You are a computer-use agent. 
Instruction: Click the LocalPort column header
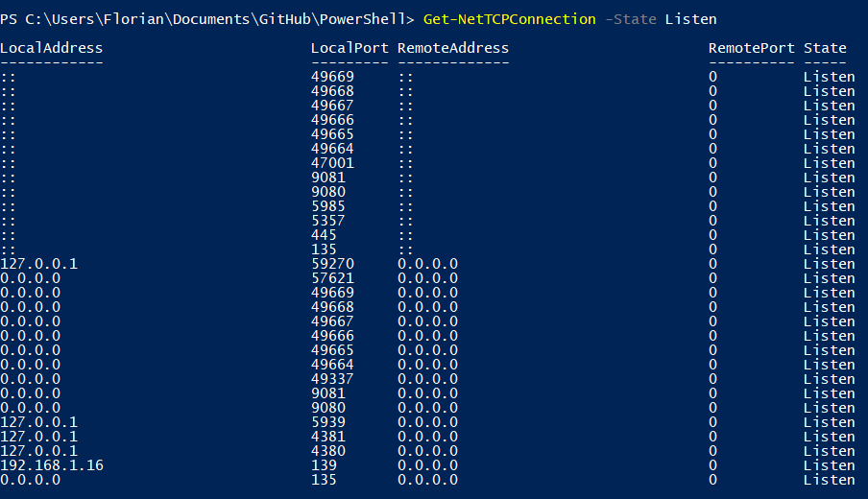[350, 48]
